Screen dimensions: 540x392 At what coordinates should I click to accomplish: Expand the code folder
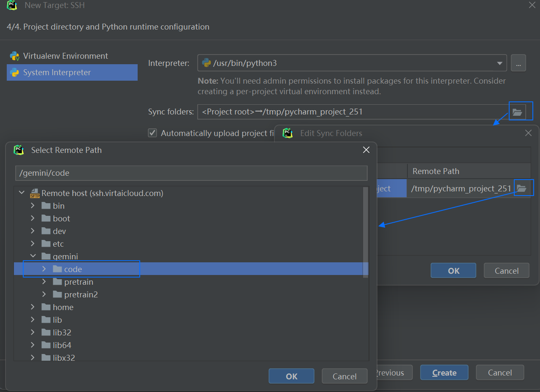pos(44,269)
